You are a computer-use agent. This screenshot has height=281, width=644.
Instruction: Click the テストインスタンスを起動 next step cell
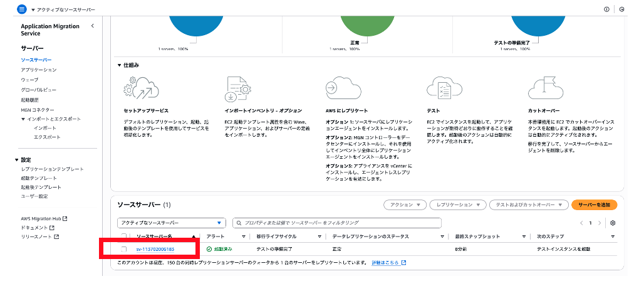564,249
